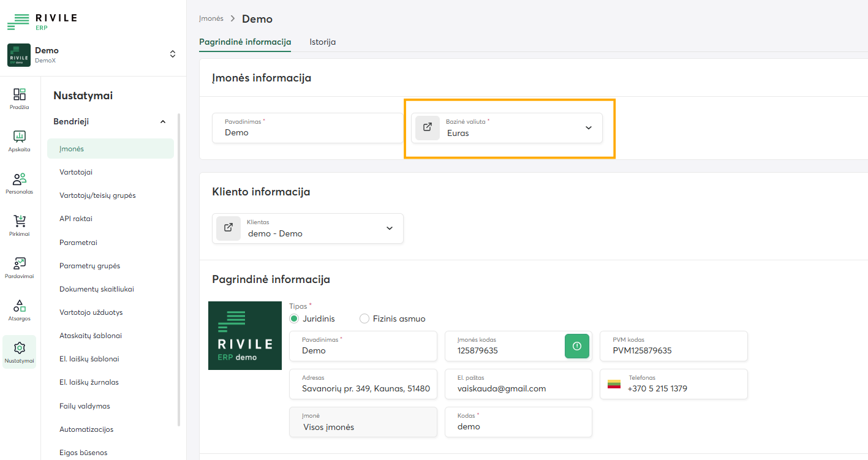Open the linked Bazinė valiuta record icon

click(428, 127)
